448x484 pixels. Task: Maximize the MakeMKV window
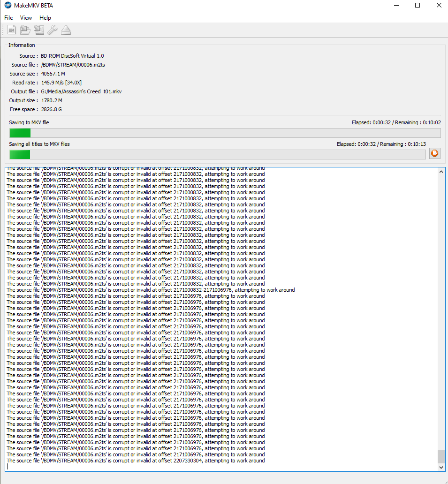pyautogui.click(x=417, y=6)
